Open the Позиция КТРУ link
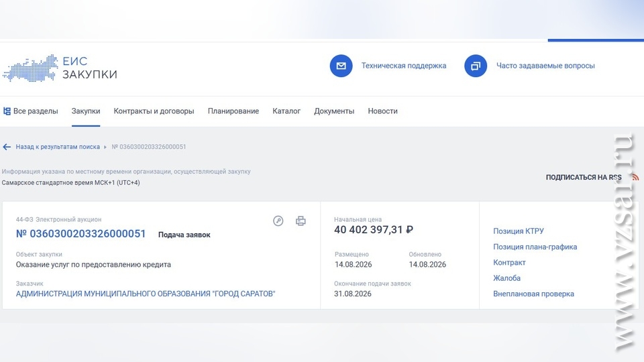 coord(519,231)
